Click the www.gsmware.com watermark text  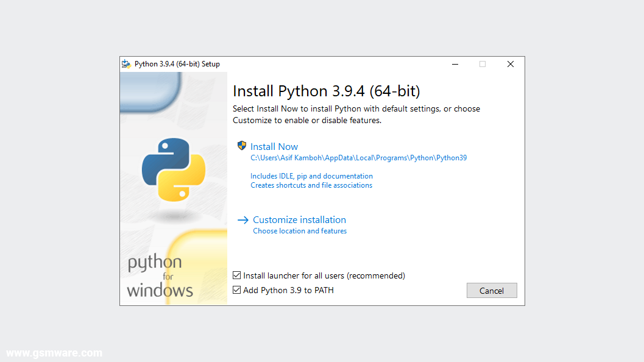[54, 352]
